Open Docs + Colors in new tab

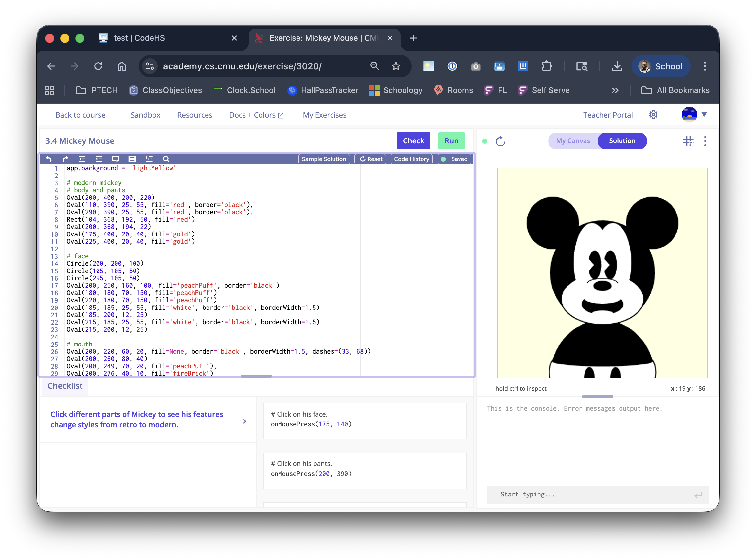(x=256, y=115)
